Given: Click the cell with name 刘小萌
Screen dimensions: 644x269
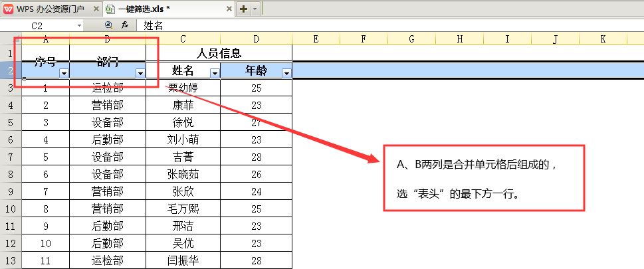Looking at the screenshot, I should pos(183,139).
